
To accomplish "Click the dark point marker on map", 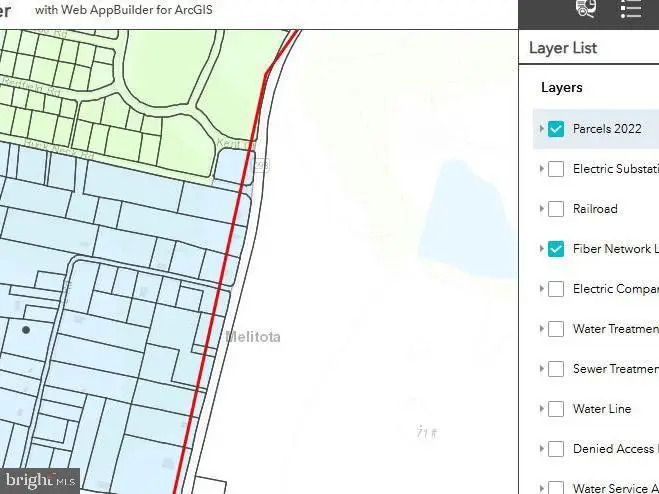I will 26,329.
